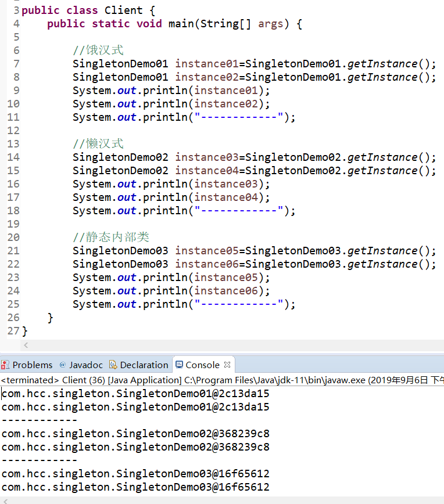Click line number 21 in the gutter
444x504 pixels.
[13, 251]
